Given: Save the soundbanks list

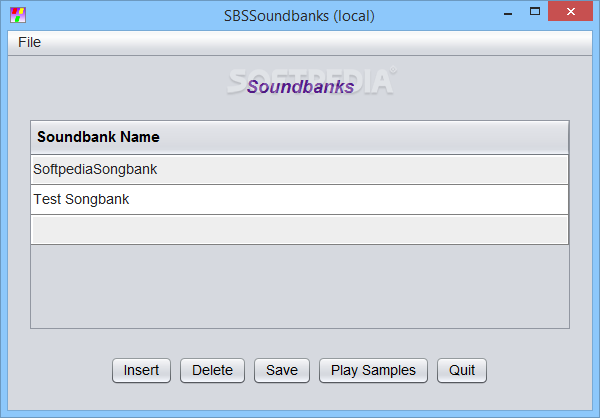Looking at the screenshot, I should pos(282,370).
